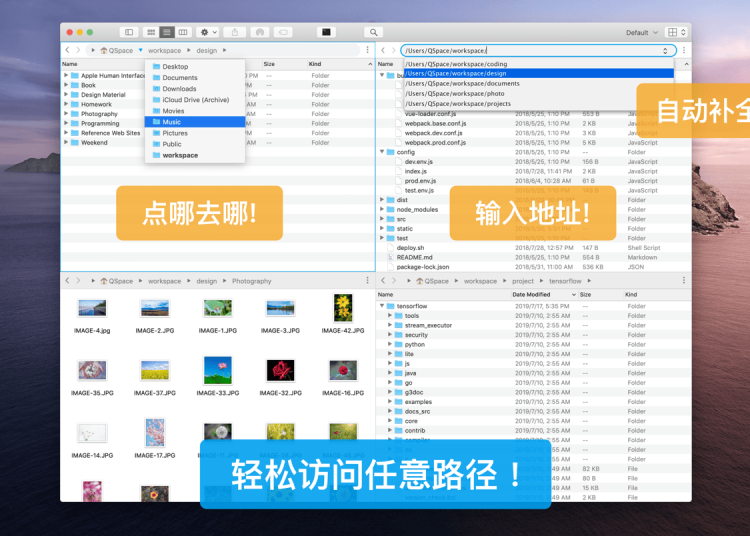This screenshot has height=536, width=750.
Task: Open IMAGE-42.JPG sunflower thumbnail
Action: (x=343, y=309)
